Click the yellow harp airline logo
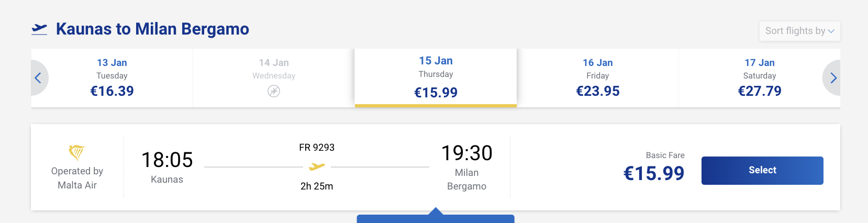Viewport: 868px width, 223px height. pos(76,152)
